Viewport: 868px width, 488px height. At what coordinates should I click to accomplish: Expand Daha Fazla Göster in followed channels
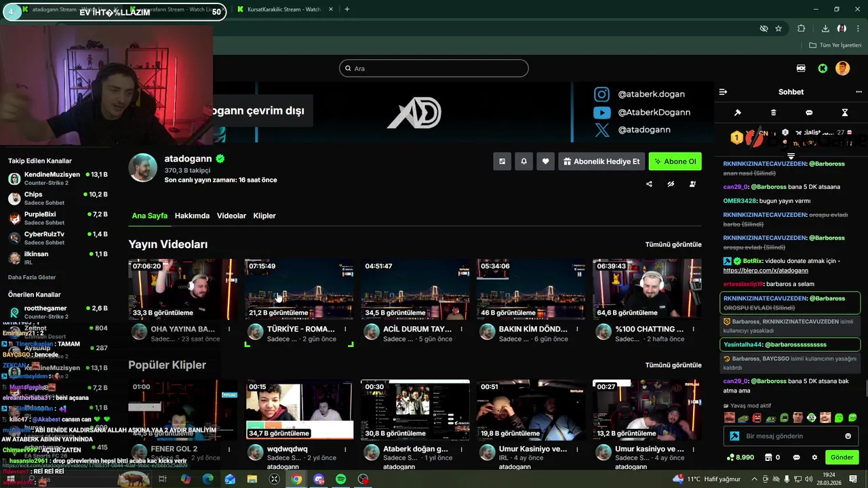tap(32, 277)
